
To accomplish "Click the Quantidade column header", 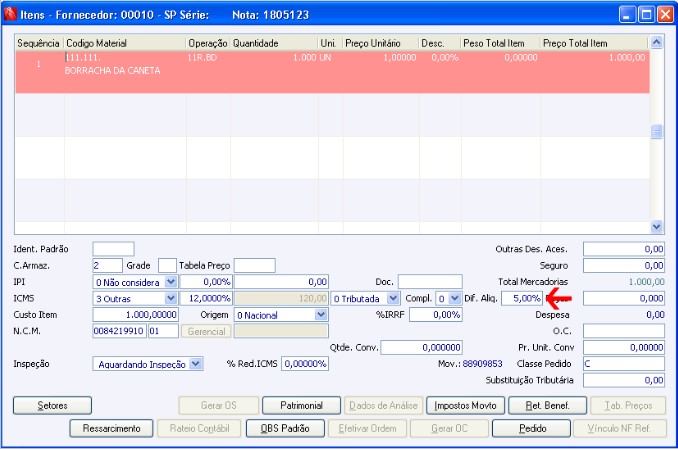I will coord(274,43).
